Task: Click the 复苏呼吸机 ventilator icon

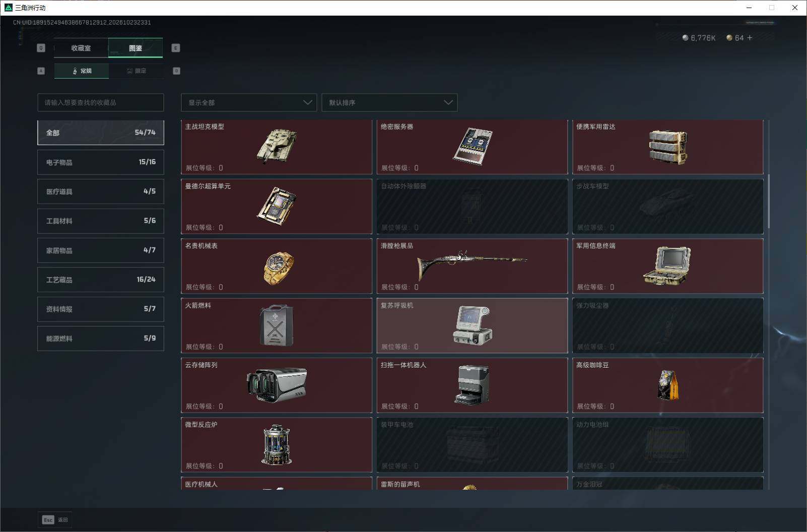Action: click(473, 325)
